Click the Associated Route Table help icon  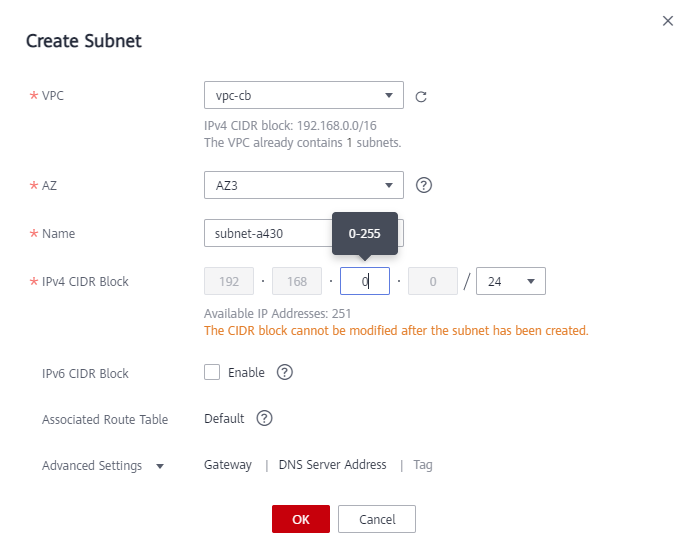point(264,419)
